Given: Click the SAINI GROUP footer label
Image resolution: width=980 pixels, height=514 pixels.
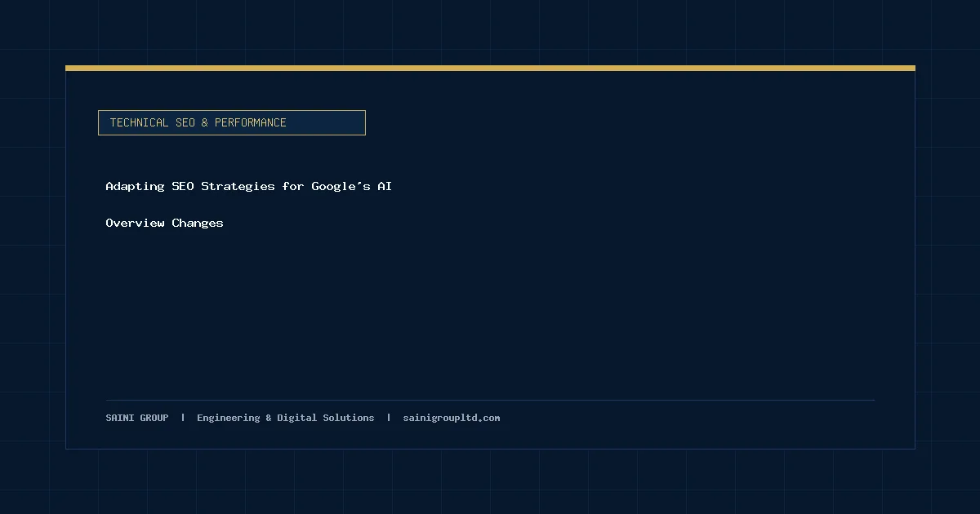Looking at the screenshot, I should [137, 418].
